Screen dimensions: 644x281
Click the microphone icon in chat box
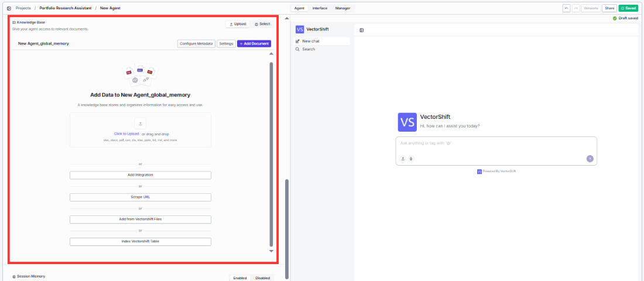[x=411, y=159]
